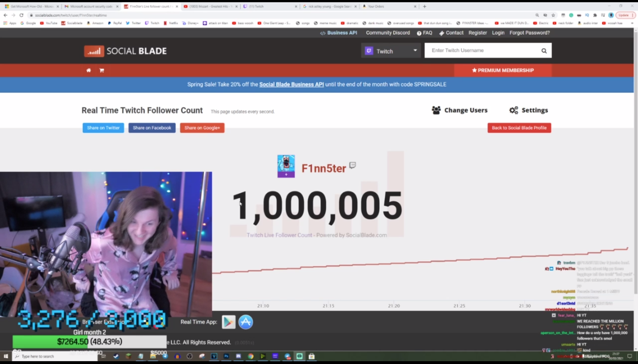Screen dimensions: 638x364
Task: Switch to Chrome in the taskbar
Action: pos(250,356)
